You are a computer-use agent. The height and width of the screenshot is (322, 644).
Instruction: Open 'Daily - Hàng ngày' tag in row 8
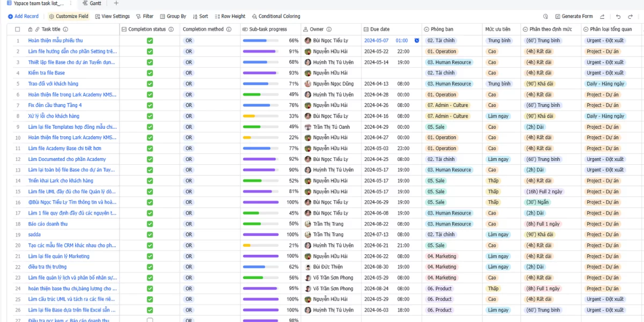(x=605, y=116)
